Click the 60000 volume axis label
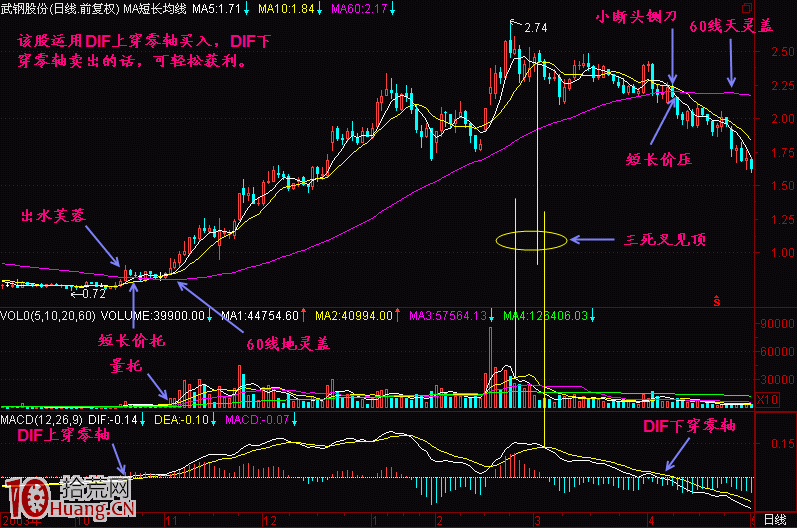The height and width of the screenshot is (528, 797). 777,352
